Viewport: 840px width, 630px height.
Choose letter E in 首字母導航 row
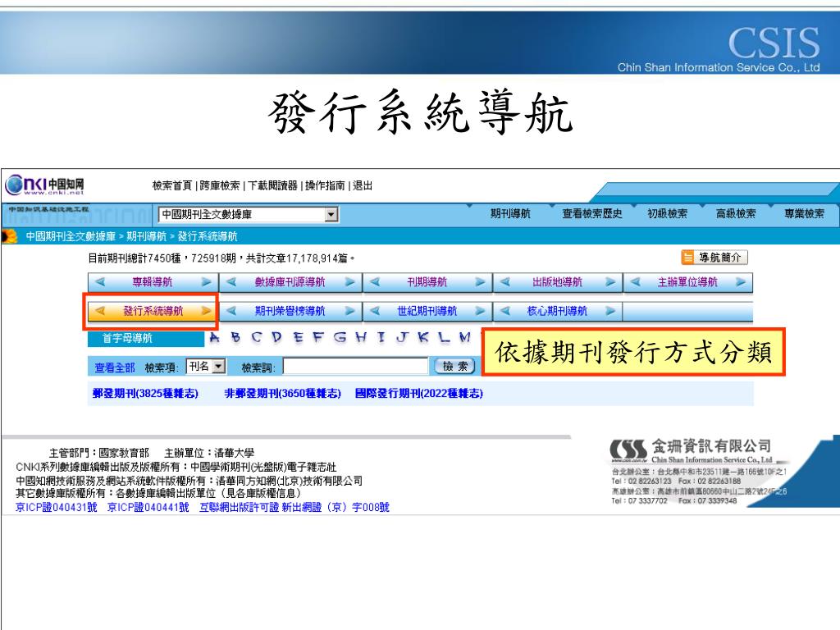click(298, 337)
